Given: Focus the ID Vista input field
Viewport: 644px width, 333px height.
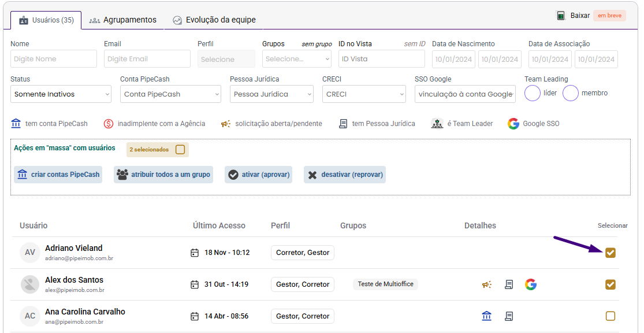Looking at the screenshot, I should point(382,59).
